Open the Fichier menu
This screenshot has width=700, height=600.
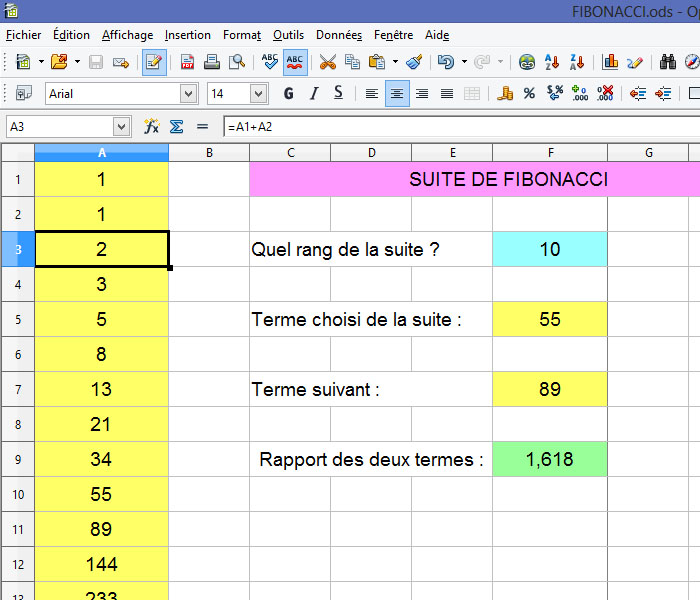click(x=23, y=35)
